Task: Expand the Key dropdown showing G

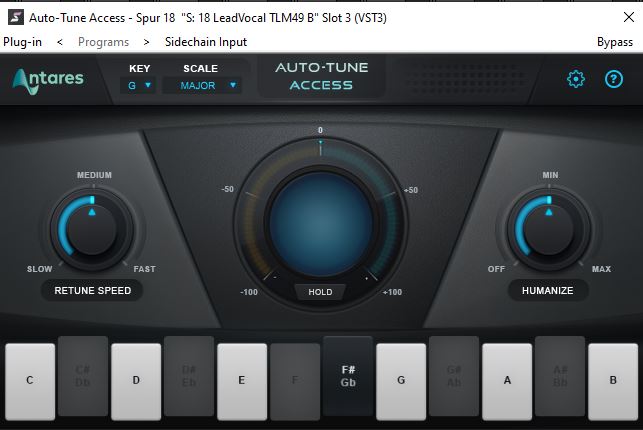Action: (x=139, y=85)
